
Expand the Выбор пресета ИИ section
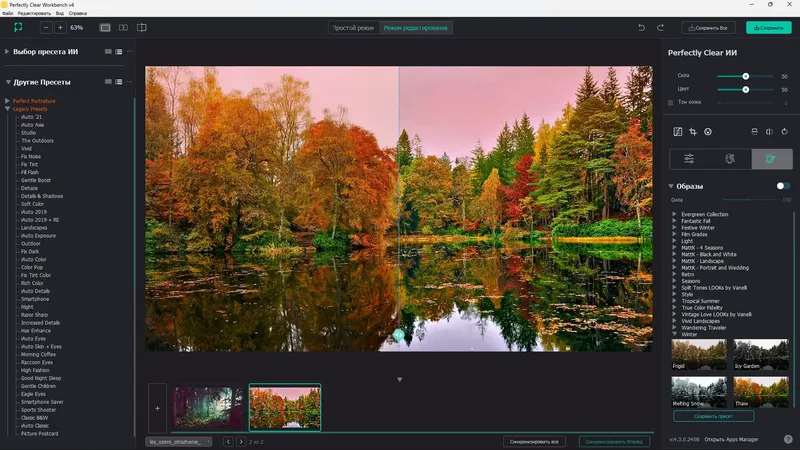click(7, 52)
